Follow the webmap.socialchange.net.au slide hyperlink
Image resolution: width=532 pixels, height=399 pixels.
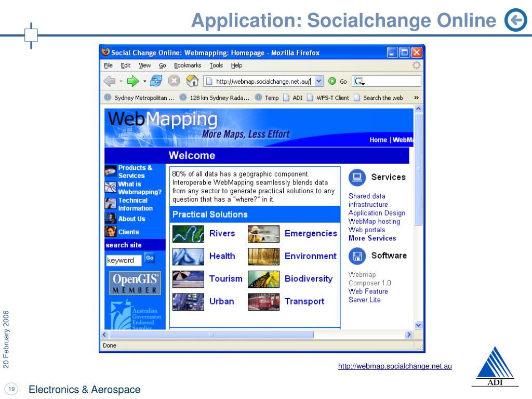click(395, 366)
